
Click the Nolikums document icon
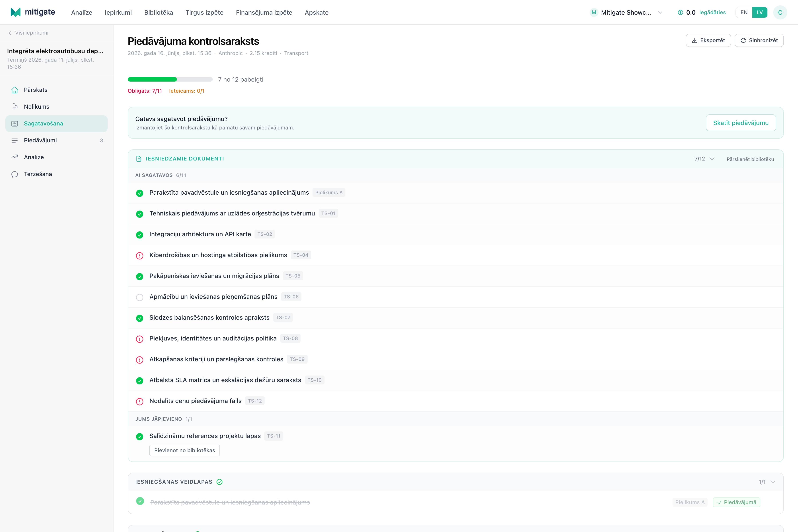click(15, 107)
